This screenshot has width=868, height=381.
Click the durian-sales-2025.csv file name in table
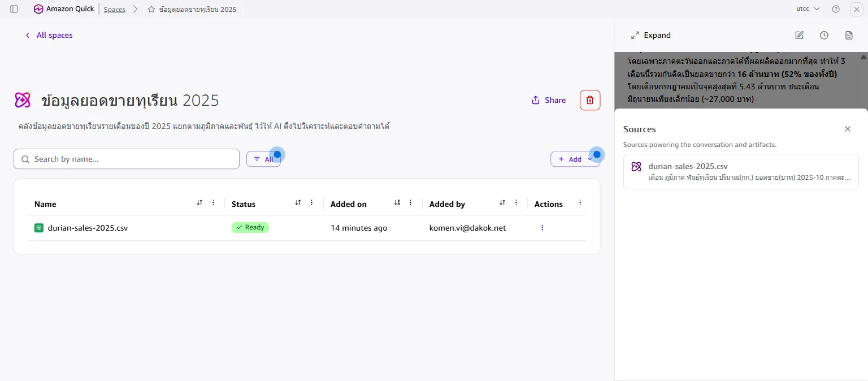pyautogui.click(x=88, y=228)
